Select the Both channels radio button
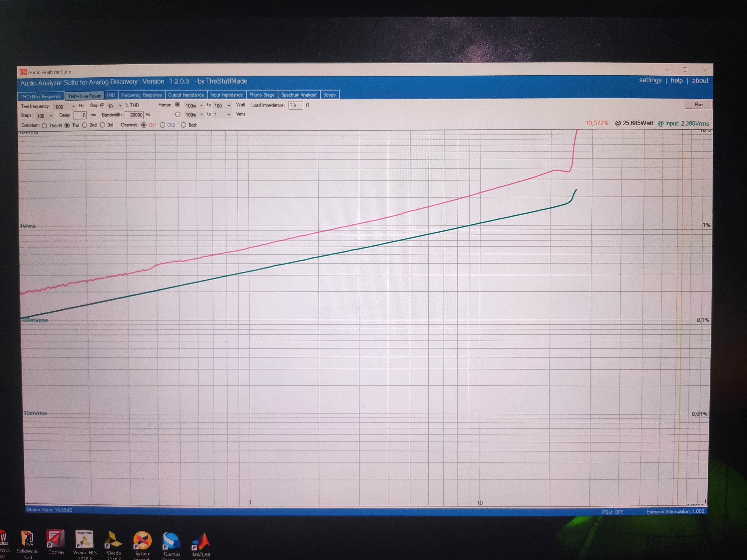The height and width of the screenshot is (560, 747). (183, 125)
